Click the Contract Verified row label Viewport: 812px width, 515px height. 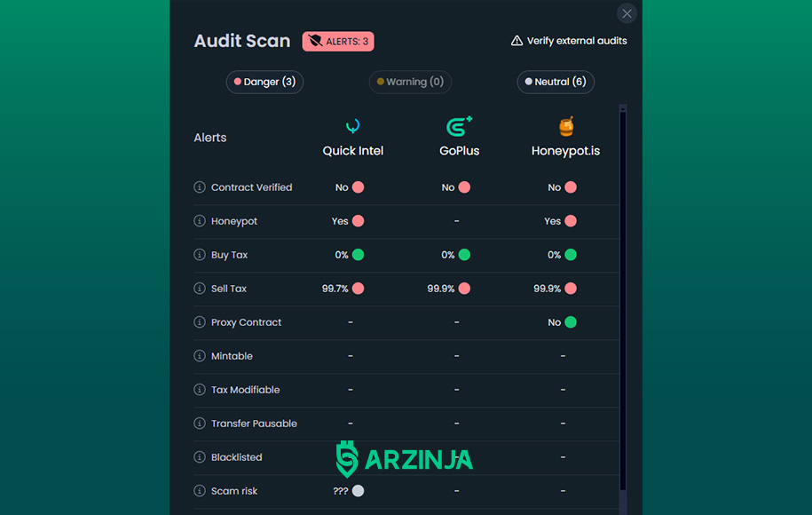tap(252, 187)
